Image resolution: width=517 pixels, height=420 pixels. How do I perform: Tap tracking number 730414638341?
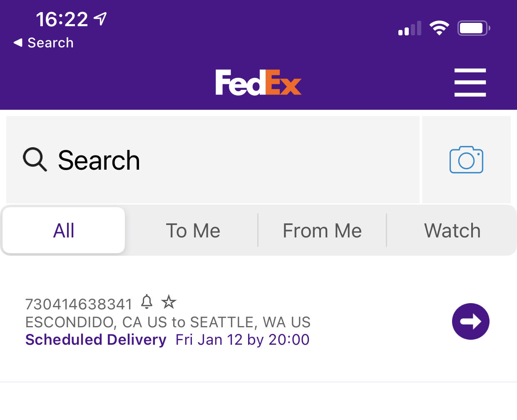(79, 304)
